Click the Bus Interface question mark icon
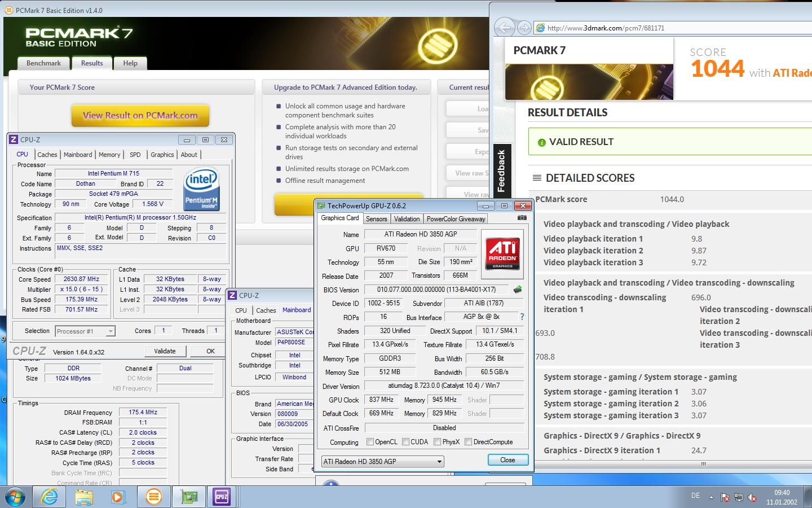This screenshot has height=508, width=812. (522, 317)
